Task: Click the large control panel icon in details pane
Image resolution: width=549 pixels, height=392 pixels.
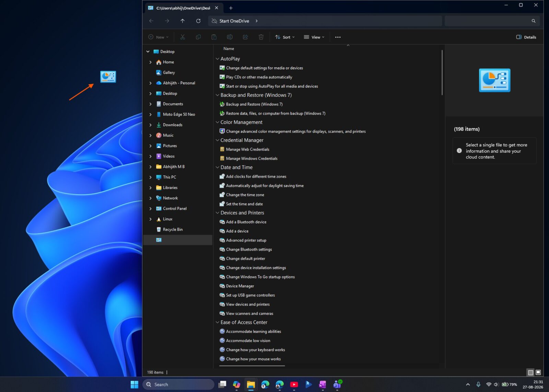Action: click(494, 80)
